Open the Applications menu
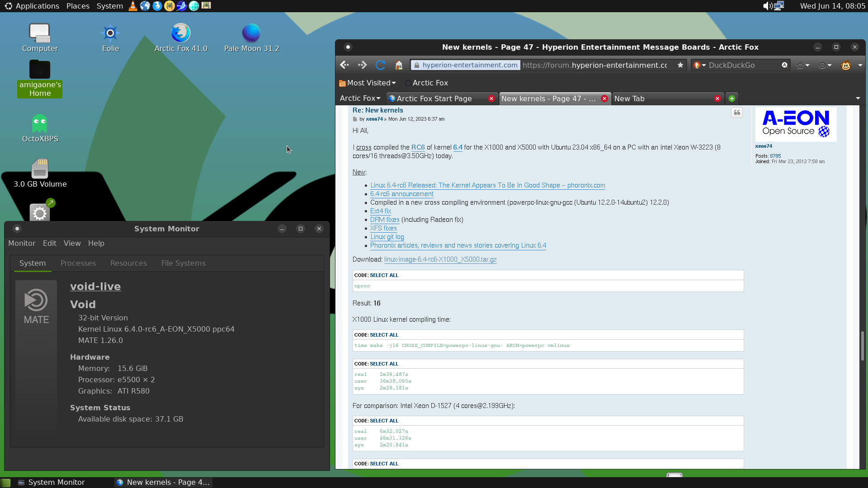The height and width of the screenshot is (488, 868). tap(32, 6)
